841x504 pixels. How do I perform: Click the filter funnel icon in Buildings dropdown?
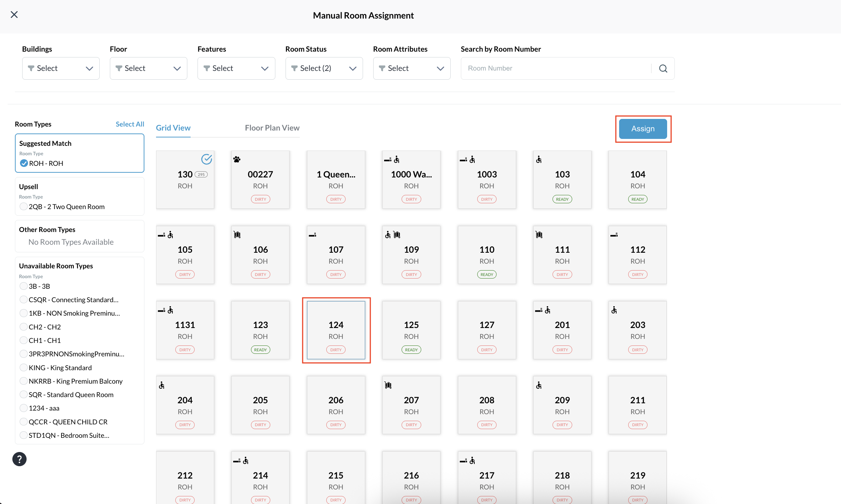point(31,68)
